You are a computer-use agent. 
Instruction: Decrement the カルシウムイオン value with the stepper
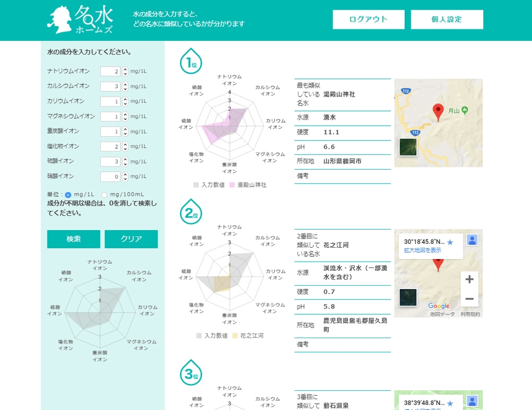click(125, 89)
